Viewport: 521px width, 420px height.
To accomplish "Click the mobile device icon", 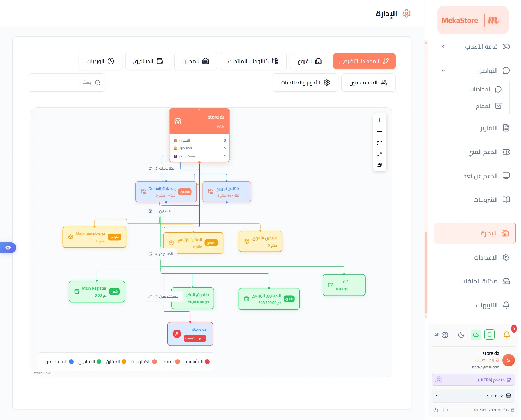I will (490, 334).
